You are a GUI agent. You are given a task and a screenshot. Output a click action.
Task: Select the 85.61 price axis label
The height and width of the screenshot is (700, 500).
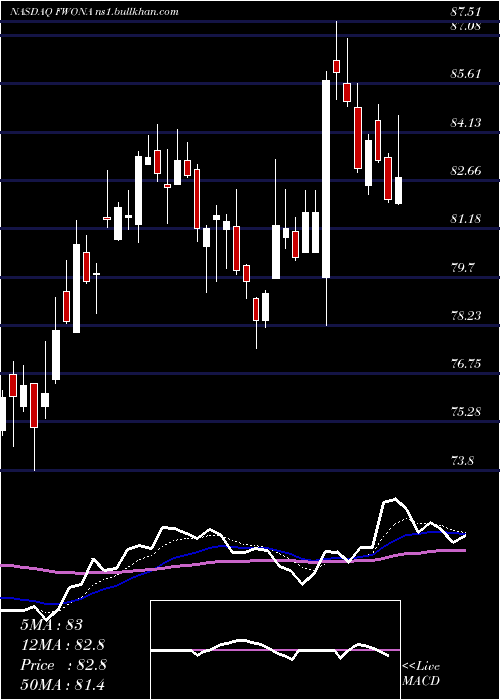click(465, 73)
